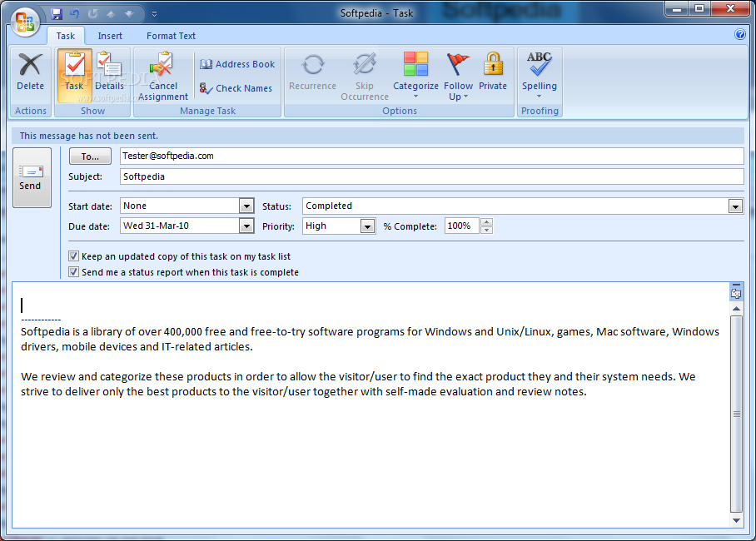This screenshot has height=541, width=756.
Task: Show the Task view in ribbon
Action: click(74, 76)
